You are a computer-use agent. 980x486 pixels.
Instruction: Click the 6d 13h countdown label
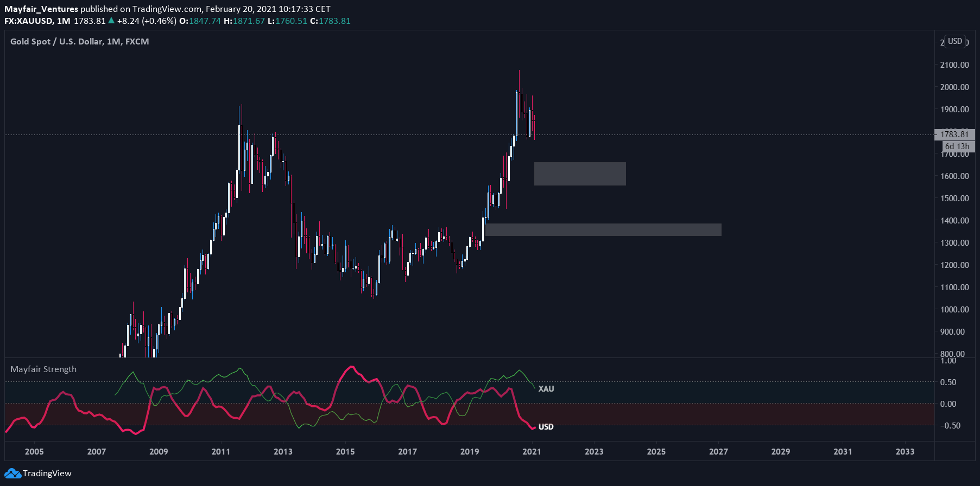click(x=957, y=146)
